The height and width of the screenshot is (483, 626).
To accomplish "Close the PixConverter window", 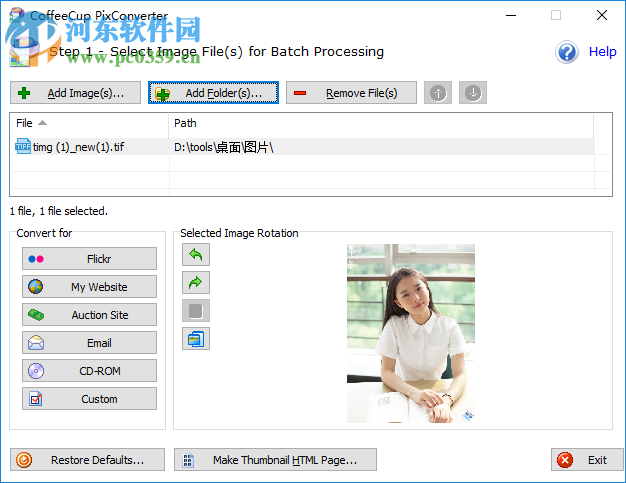I will tap(602, 16).
